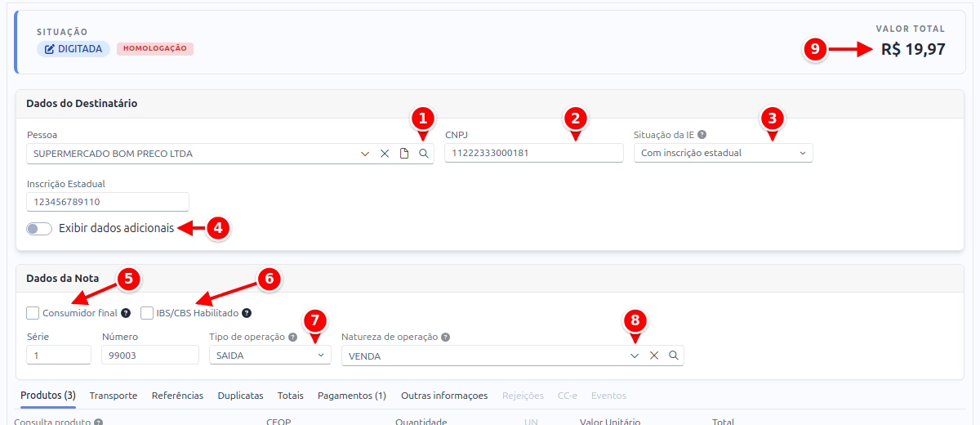The image size is (980, 425).
Task: Click the Dados do Destinatário heading
Action: coord(82,104)
